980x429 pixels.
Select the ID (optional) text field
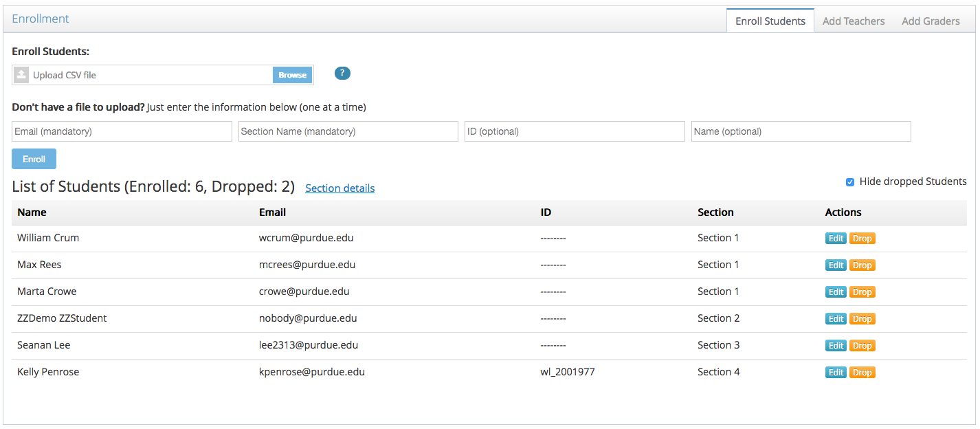click(x=574, y=131)
